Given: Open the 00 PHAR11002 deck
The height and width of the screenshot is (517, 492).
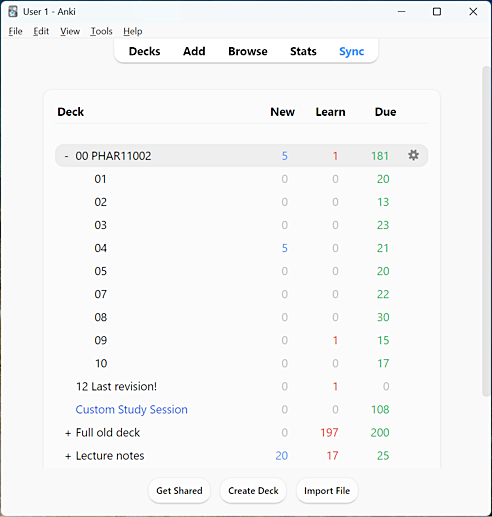Looking at the screenshot, I should point(113,156).
